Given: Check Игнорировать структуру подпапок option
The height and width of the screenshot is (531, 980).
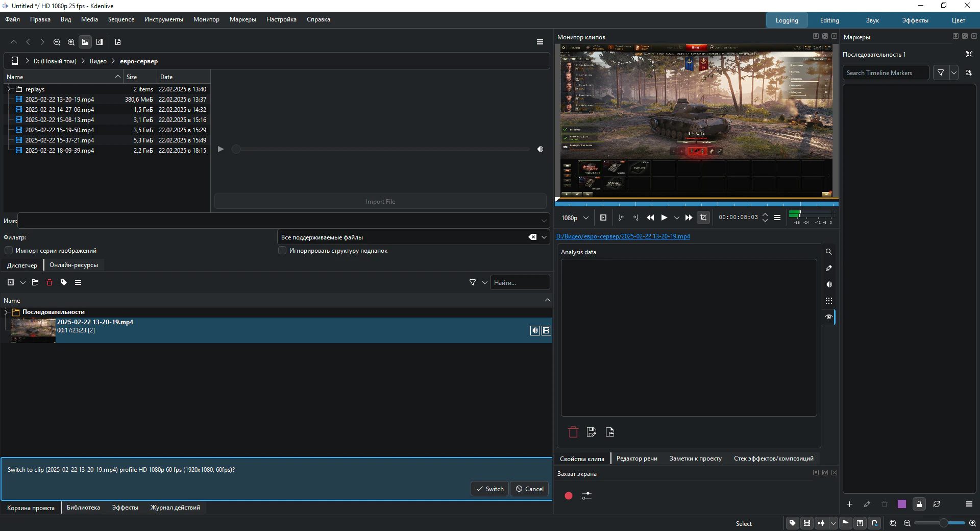Looking at the screenshot, I should point(282,251).
